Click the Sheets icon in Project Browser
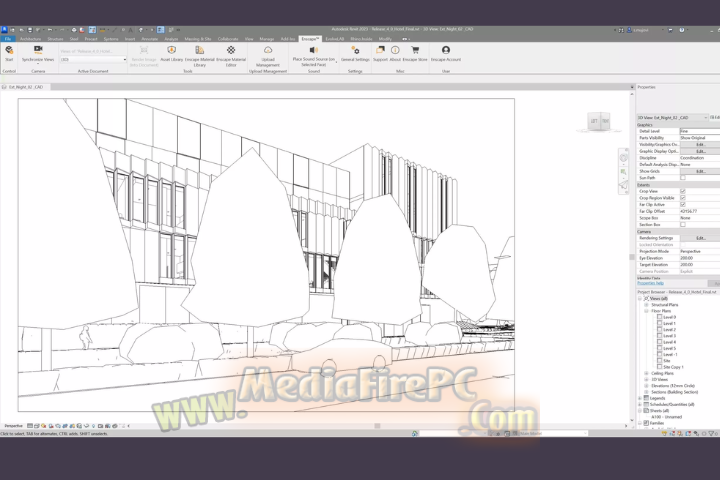 (646, 411)
